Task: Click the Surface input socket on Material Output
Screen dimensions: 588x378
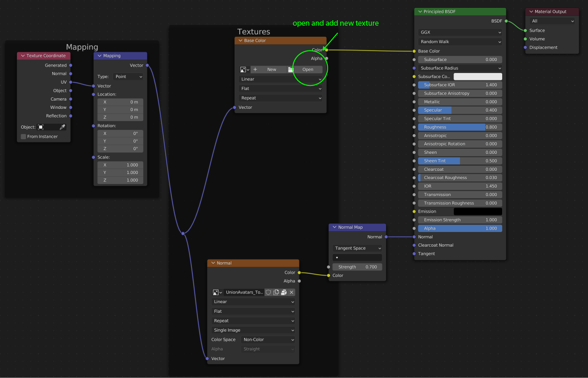Action: (x=526, y=30)
